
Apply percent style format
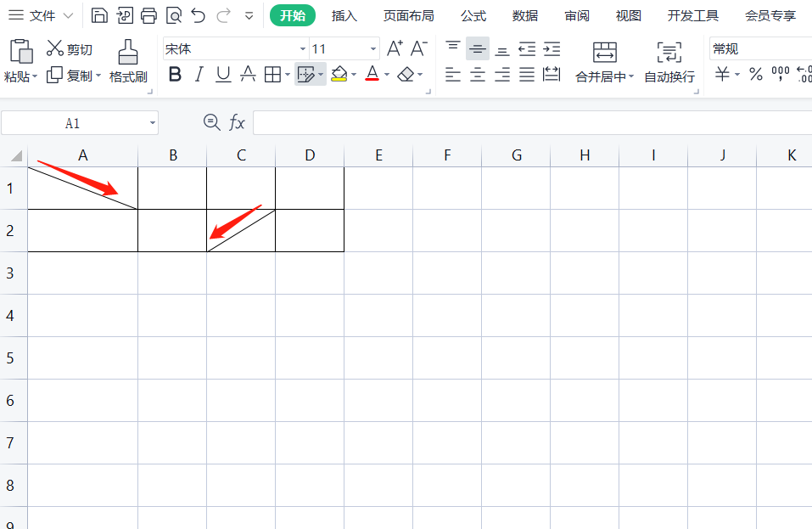pos(756,74)
